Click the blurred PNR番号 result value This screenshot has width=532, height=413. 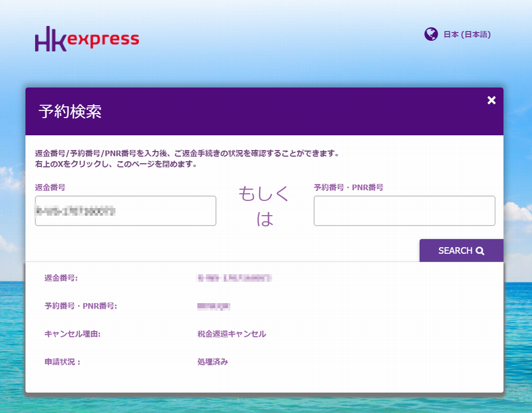214,307
